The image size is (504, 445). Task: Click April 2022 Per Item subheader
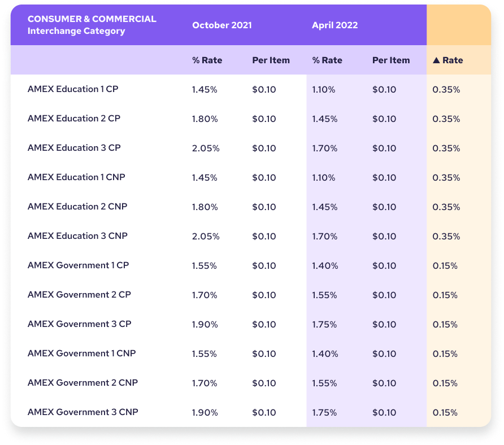tap(391, 60)
